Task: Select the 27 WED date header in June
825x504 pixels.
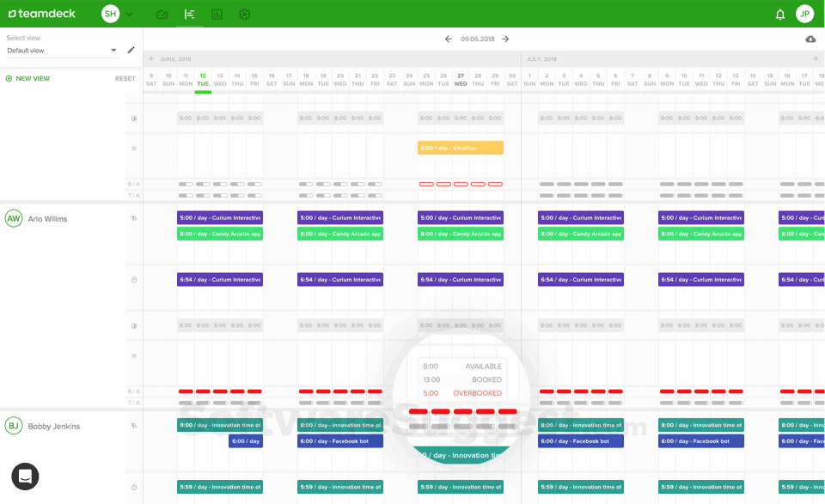Action: click(x=461, y=80)
